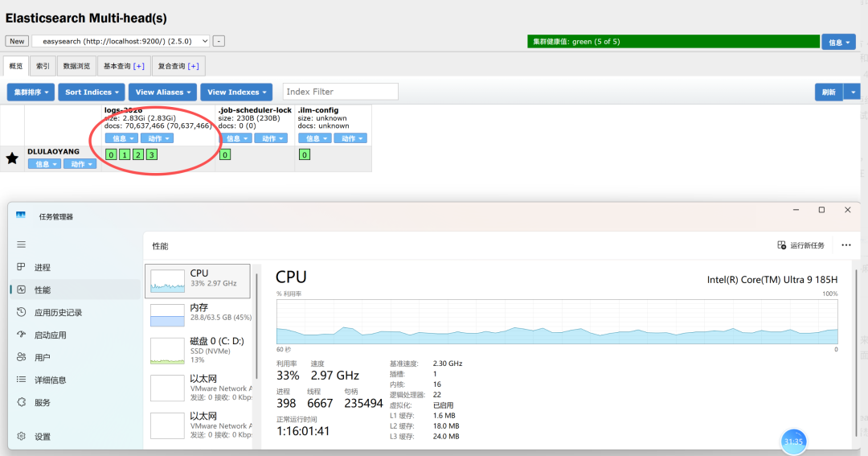Screen dimensions: 868x456
Task: Select the 性能 performance page in Task Manager
Action: pyautogui.click(x=75, y=290)
